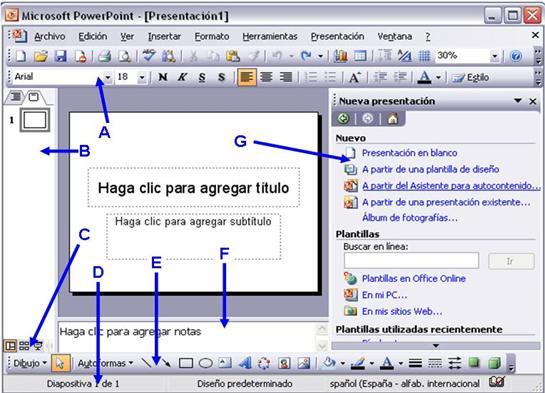Switch to Slide Sorter view
The image size is (545, 393).
(24, 346)
